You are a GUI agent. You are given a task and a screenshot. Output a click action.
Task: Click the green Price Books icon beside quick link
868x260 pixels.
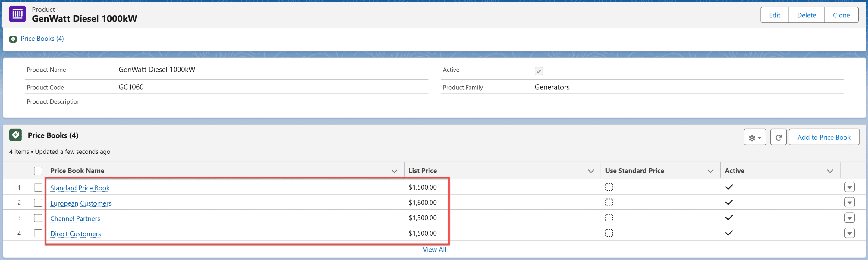pos(13,39)
